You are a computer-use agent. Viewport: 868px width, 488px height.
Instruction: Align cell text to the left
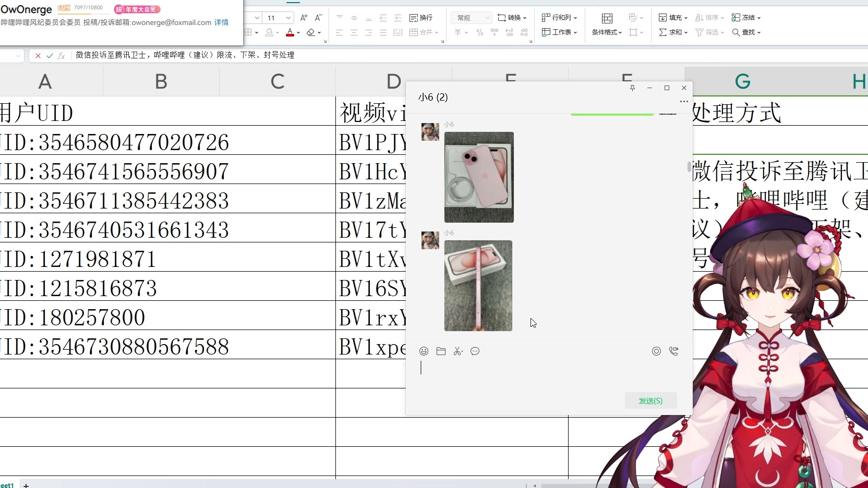tap(340, 32)
